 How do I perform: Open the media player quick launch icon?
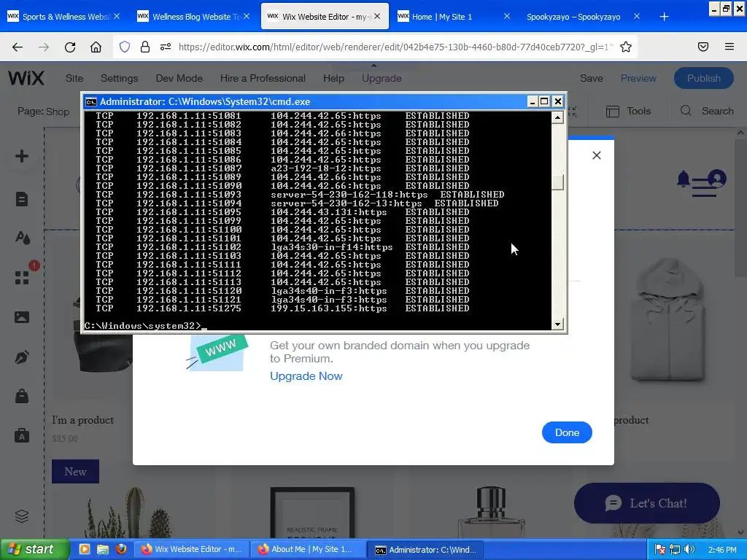pos(85,549)
